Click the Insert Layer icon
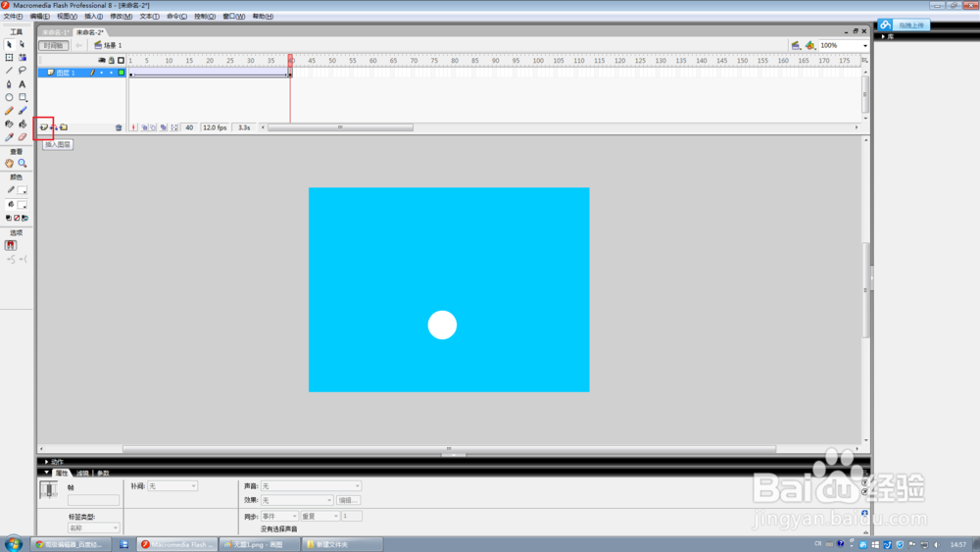 [44, 127]
